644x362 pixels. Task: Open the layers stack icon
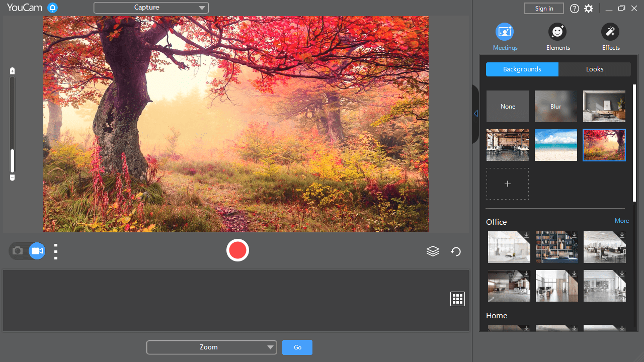click(433, 251)
